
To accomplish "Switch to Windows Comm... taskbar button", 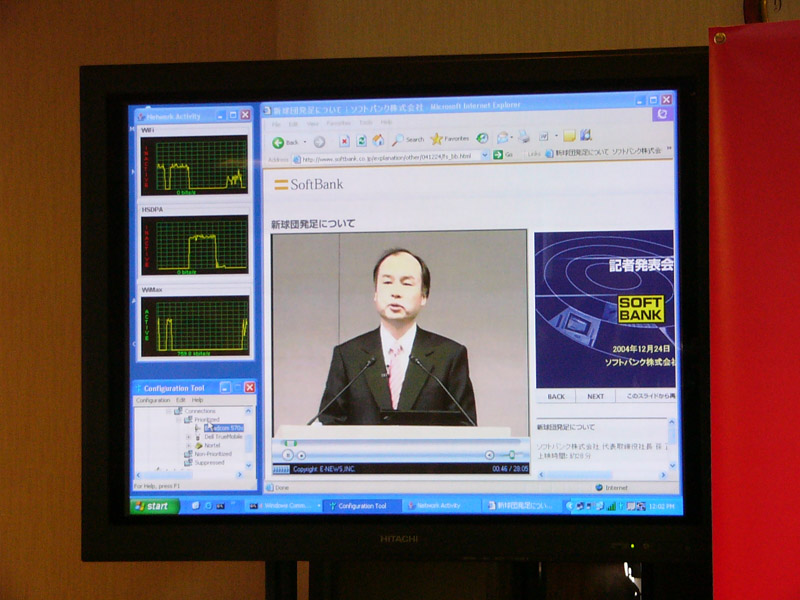I will click(x=283, y=506).
